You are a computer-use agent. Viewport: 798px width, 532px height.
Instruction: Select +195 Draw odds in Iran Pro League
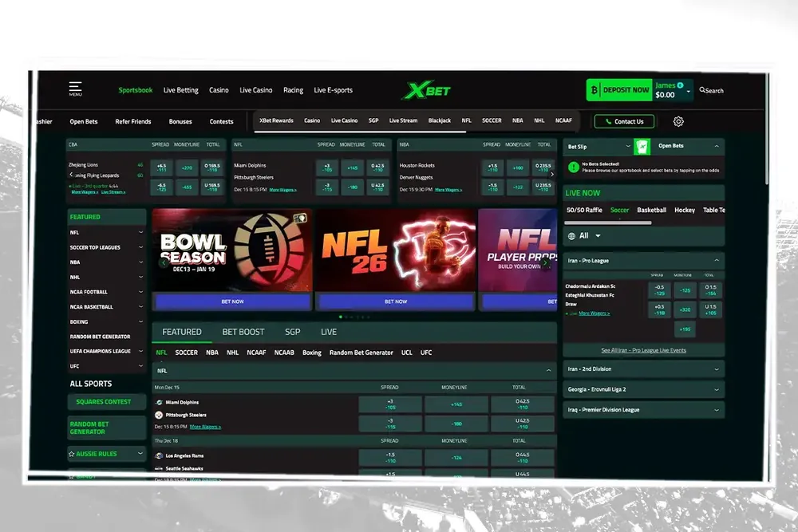click(685, 329)
